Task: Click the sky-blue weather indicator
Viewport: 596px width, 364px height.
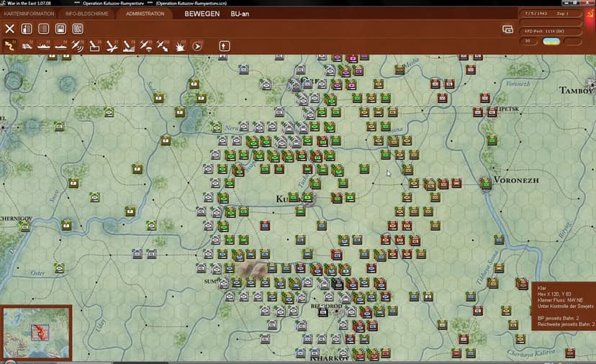Action: pos(551,41)
